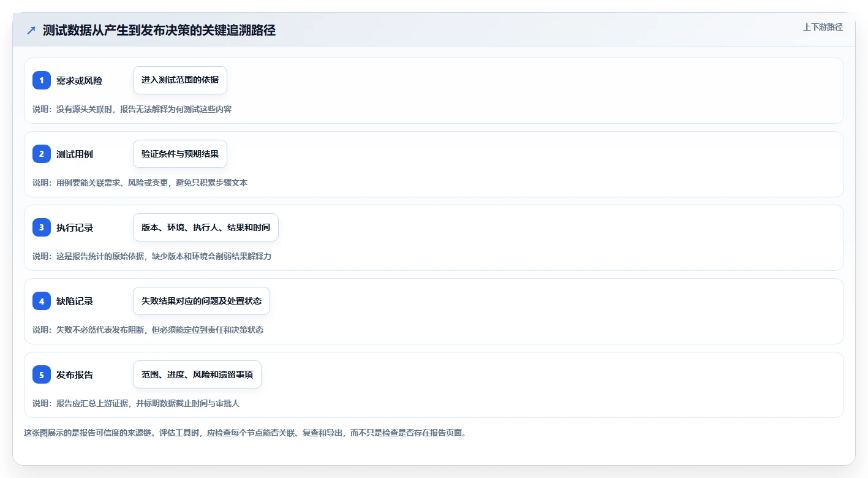Click the 验证条件与预期结果 chip
The height and width of the screenshot is (478, 868).
pos(180,154)
